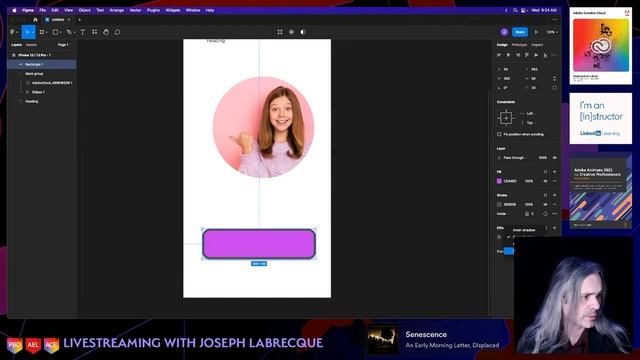Image resolution: width=640 pixels, height=360 pixels.
Task: Select the Comment tool
Action: [x=118, y=32]
